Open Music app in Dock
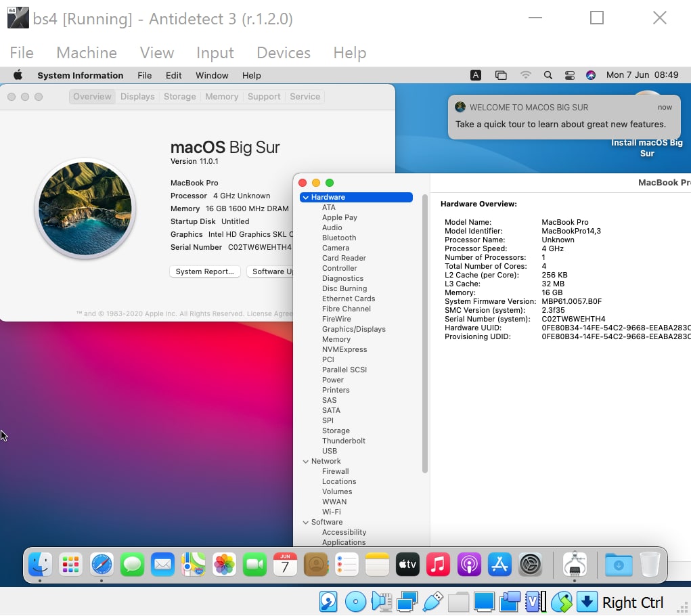The width and height of the screenshot is (691, 616). [x=438, y=564]
